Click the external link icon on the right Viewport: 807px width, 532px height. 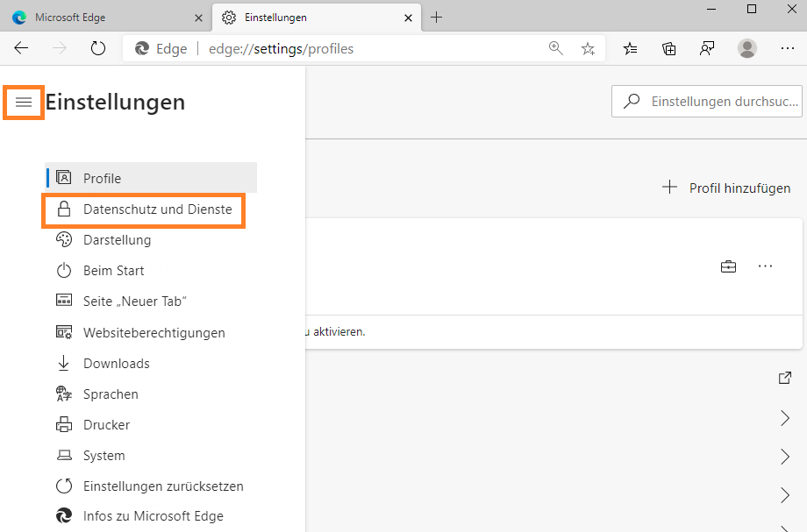pos(784,377)
